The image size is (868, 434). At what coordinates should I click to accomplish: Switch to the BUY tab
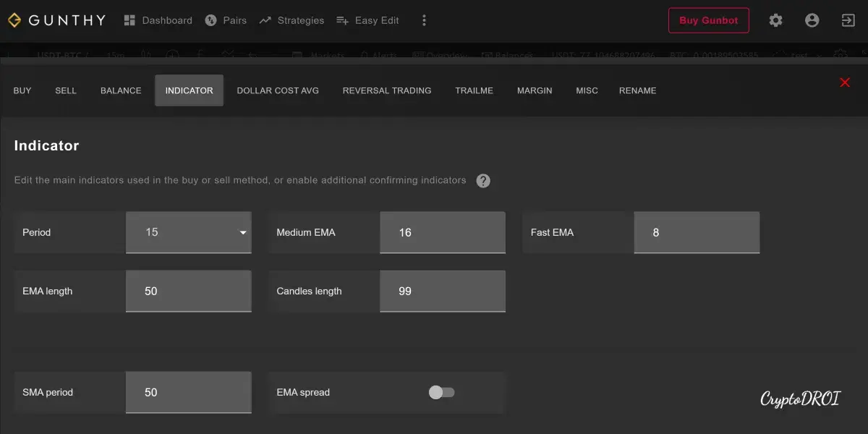(22, 90)
